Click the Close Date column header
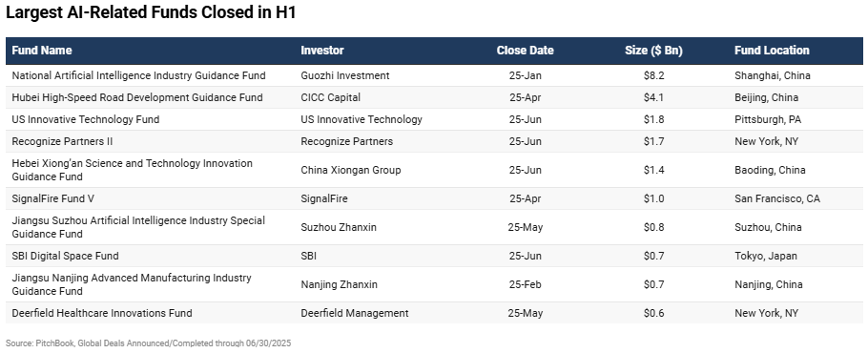 525,51
